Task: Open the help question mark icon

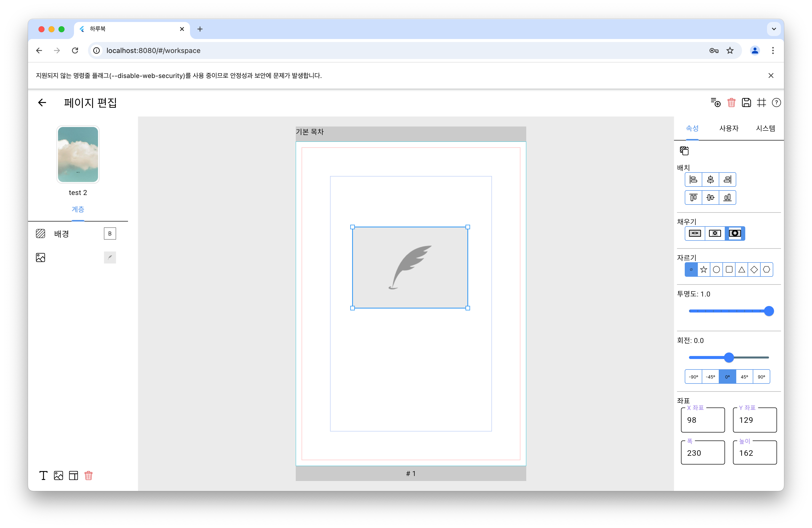Action: pos(776,103)
